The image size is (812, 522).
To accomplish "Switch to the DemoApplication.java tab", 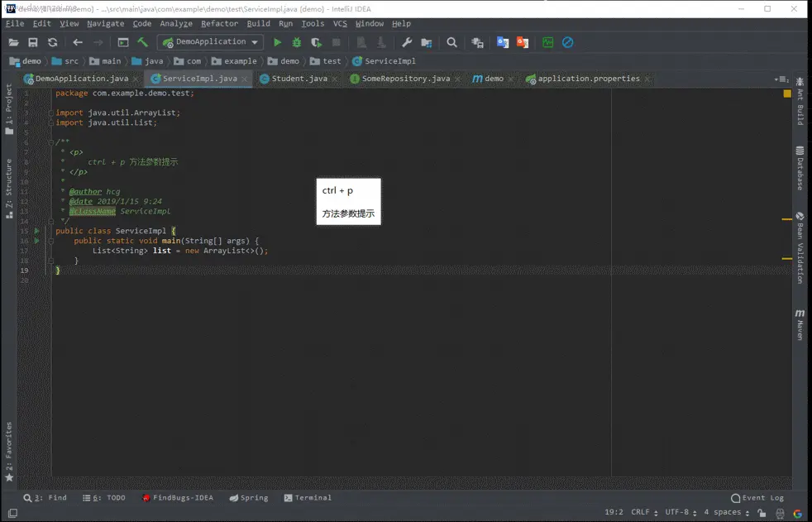I will tap(82, 79).
